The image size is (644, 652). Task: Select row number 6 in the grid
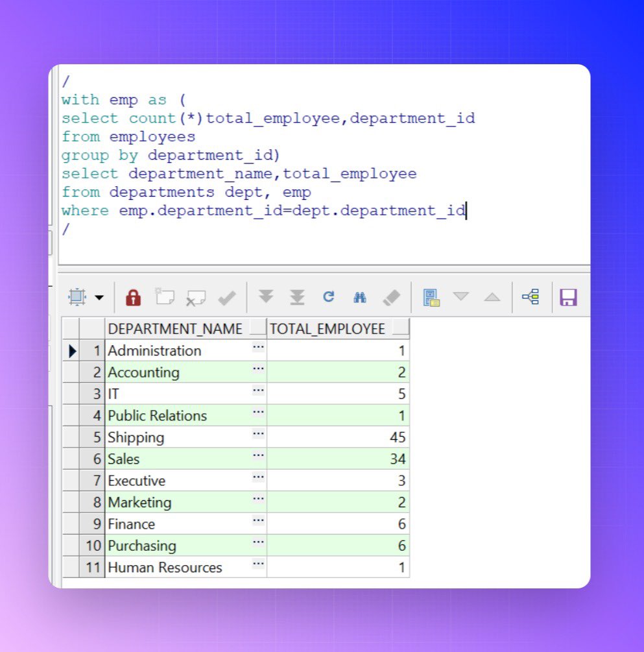92,459
